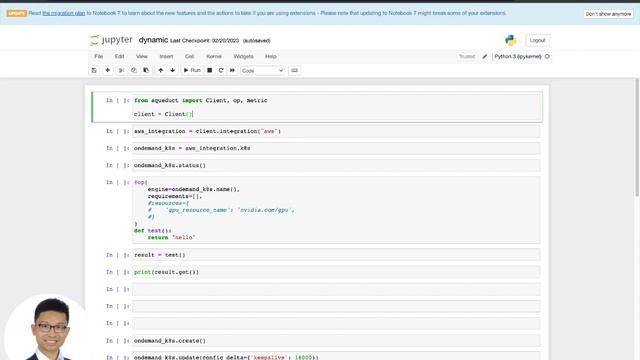
Task: Click the aqueduct import code cell
Action: click(x=336, y=107)
